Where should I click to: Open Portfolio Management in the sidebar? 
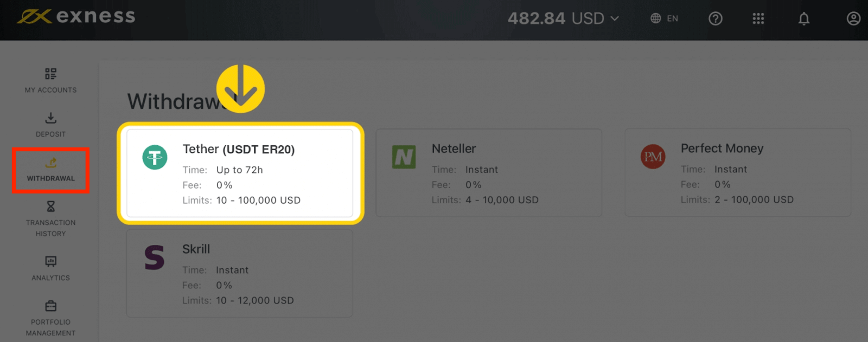click(x=50, y=318)
